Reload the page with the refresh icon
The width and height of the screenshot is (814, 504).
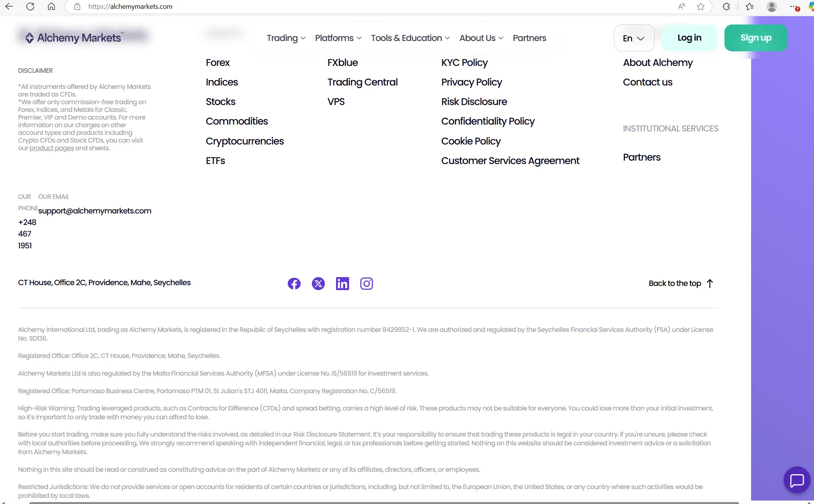(30, 7)
